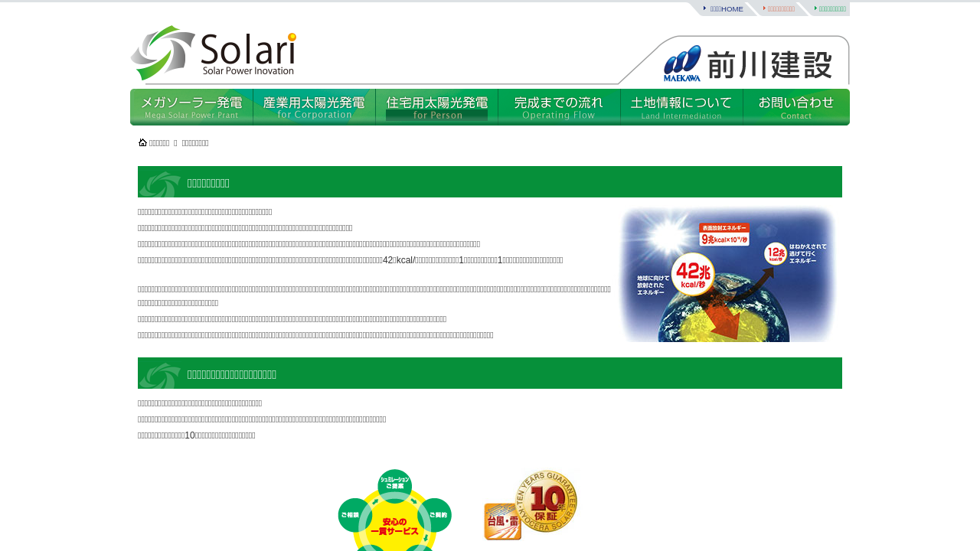Click the 安心の一貫サービス yellow center circle
The image size is (980, 551).
pos(395,528)
